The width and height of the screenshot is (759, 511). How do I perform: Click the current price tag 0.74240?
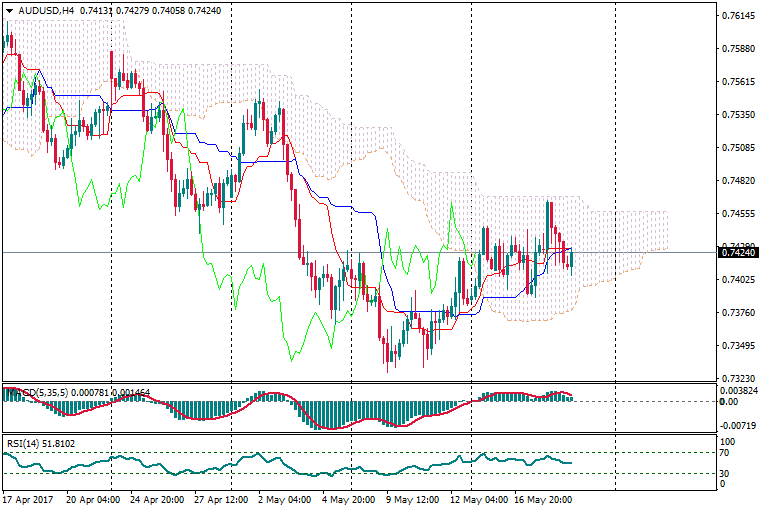738,253
